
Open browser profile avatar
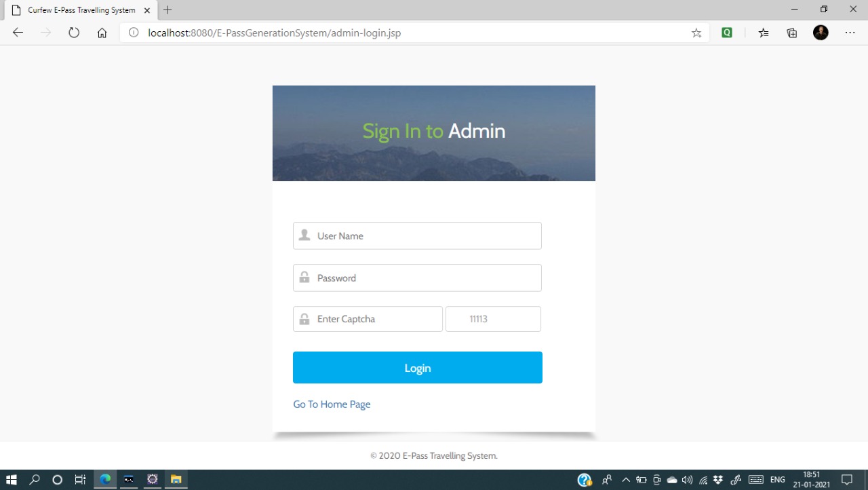coord(821,33)
